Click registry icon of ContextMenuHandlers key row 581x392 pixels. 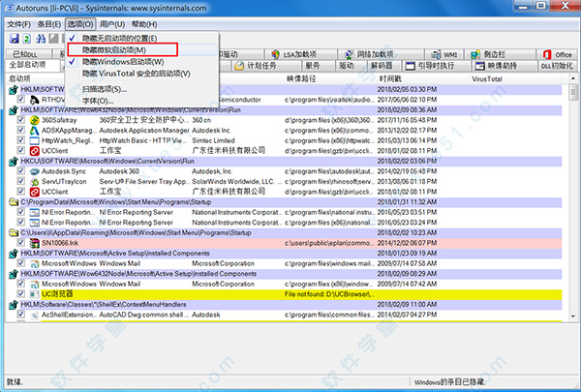point(14,305)
